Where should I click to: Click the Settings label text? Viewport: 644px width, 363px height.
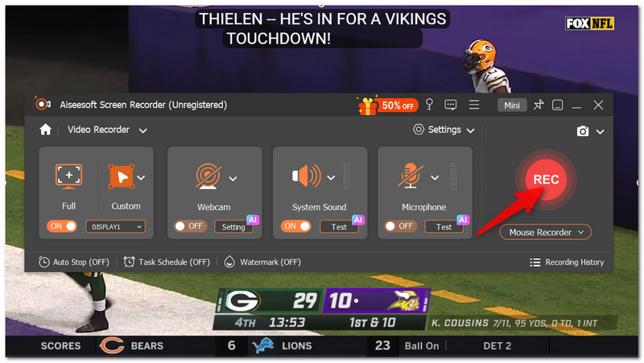444,130
